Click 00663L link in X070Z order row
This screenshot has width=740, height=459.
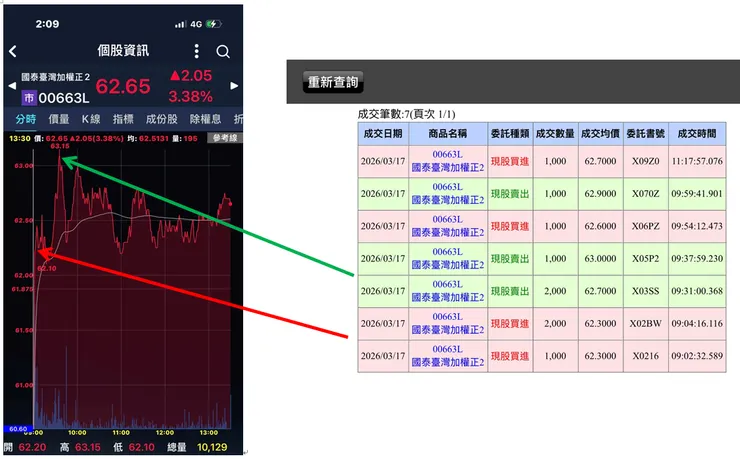click(x=447, y=187)
